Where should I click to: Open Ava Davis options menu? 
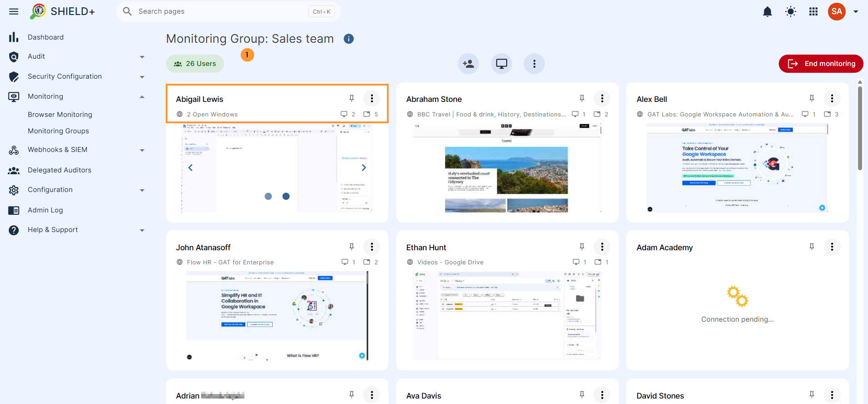point(602,395)
